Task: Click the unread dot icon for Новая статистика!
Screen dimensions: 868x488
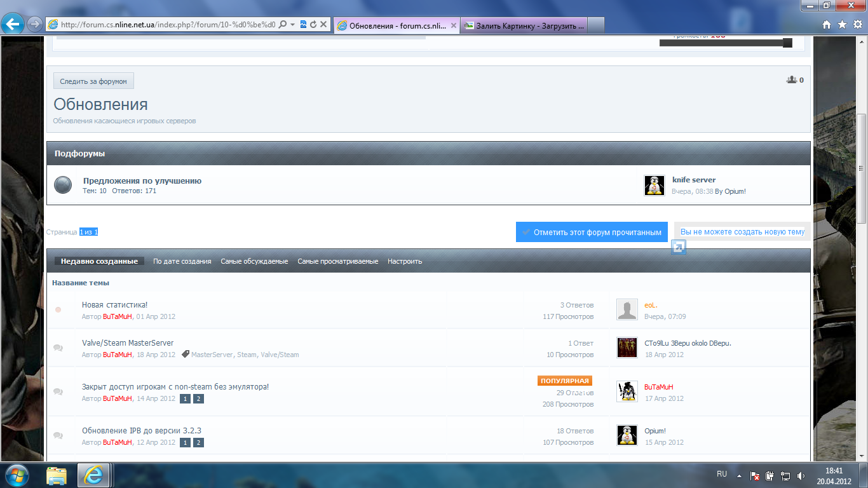Action: (58, 310)
